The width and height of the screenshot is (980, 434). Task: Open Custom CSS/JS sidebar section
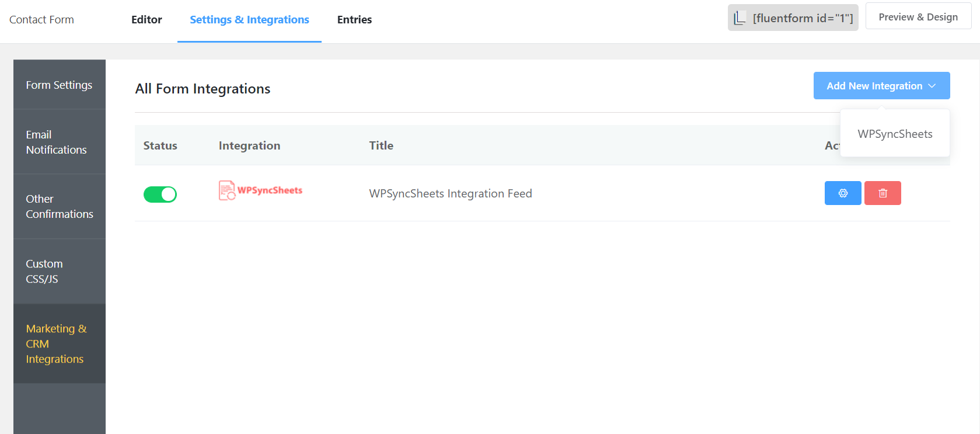pyautogui.click(x=60, y=271)
